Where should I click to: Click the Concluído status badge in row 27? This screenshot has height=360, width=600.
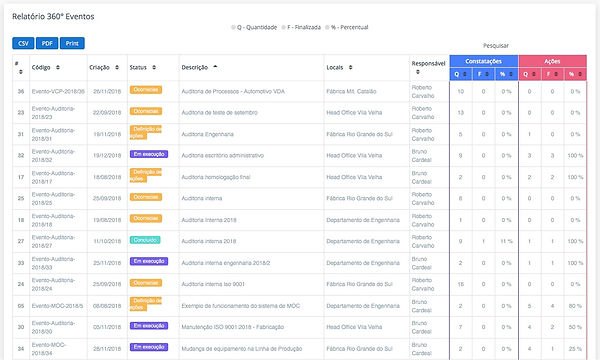(145, 240)
